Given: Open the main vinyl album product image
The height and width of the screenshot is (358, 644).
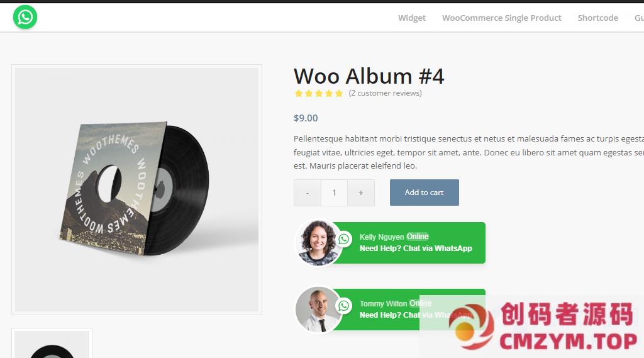Looking at the screenshot, I should click(x=136, y=189).
